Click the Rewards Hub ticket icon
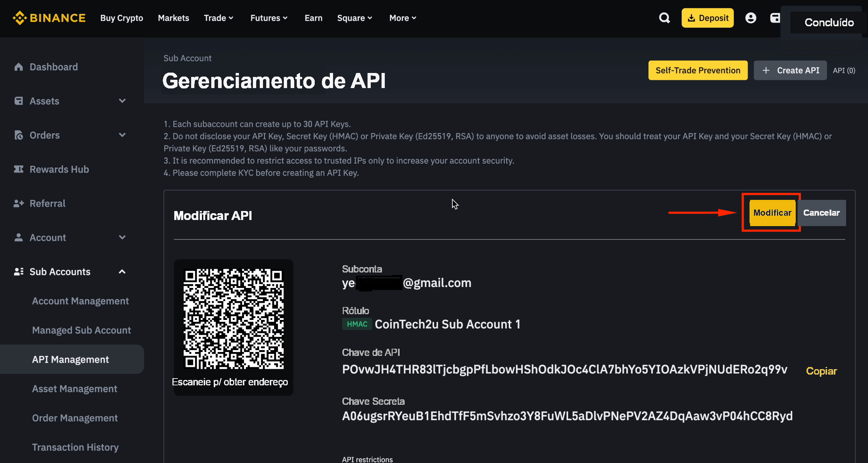The height and width of the screenshot is (463, 868). point(19,169)
